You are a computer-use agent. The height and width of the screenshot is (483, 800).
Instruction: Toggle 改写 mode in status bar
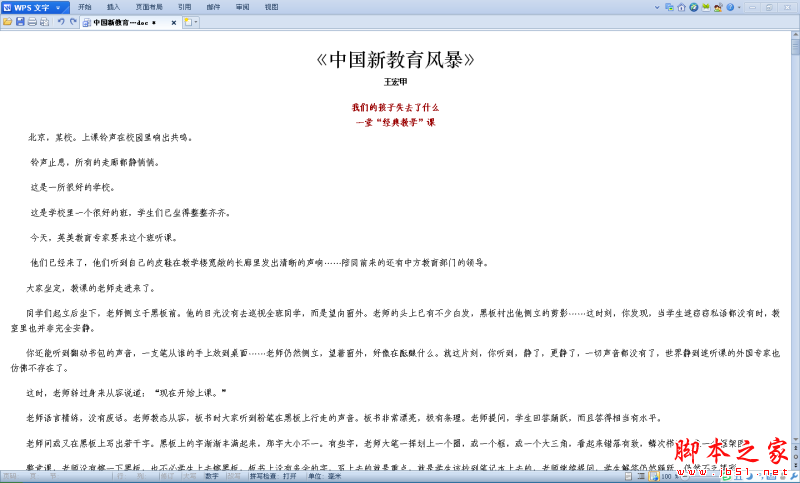coord(234,476)
